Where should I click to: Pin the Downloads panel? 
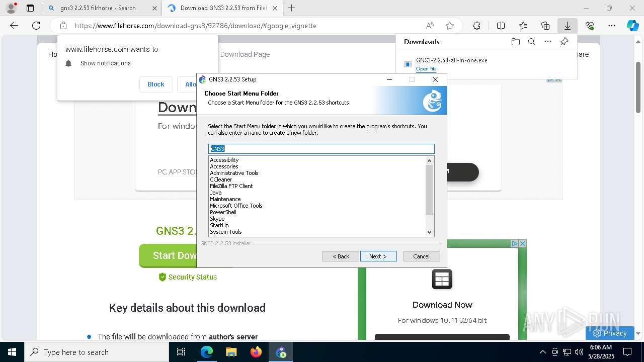[564, 42]
